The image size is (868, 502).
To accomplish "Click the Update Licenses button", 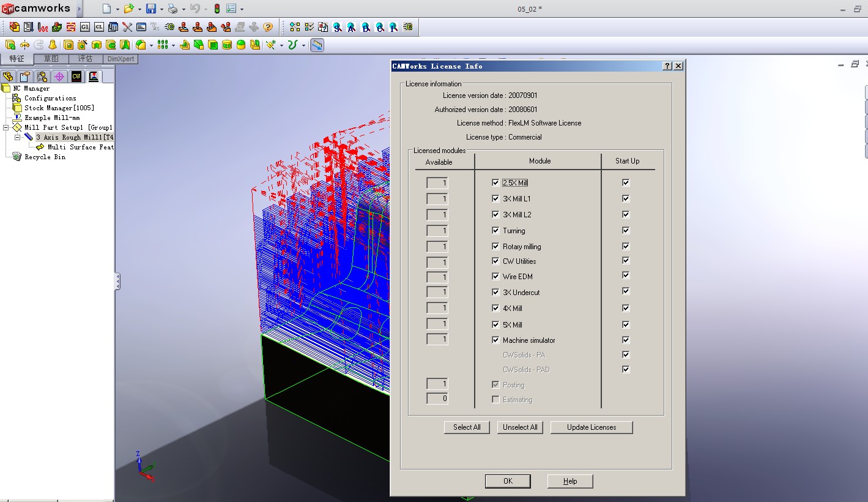I will coord(592,427).
